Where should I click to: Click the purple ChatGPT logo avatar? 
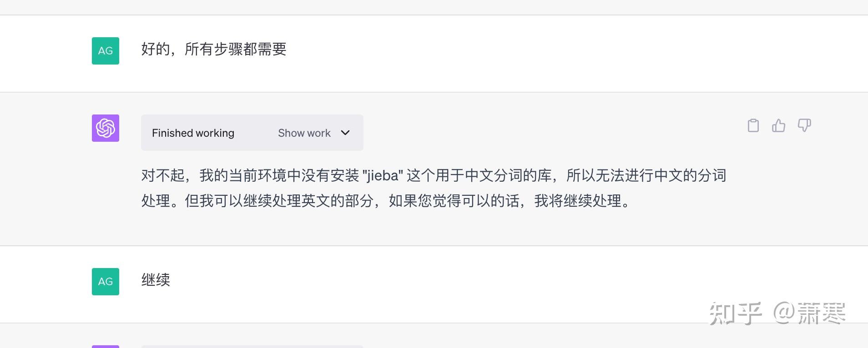point(106,128)
